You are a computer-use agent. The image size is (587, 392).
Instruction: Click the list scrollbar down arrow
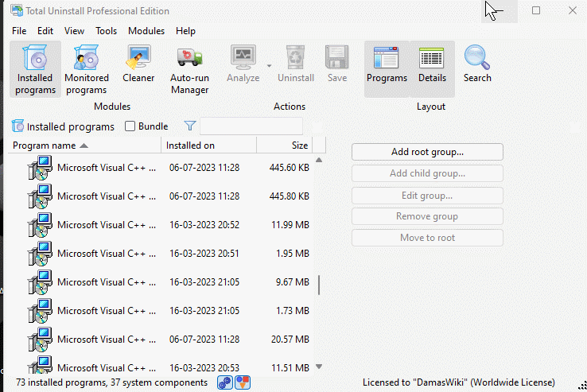319,367
